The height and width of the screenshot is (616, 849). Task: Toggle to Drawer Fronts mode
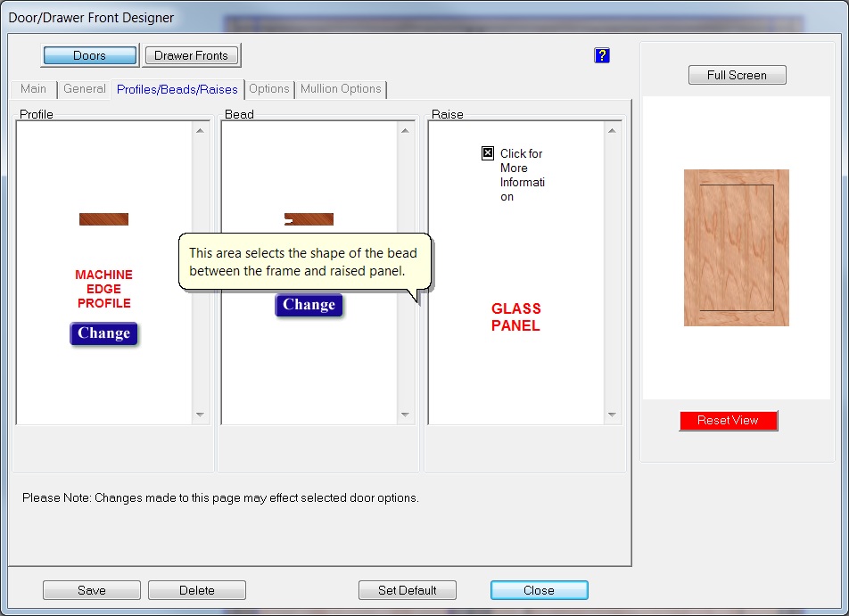pos(191,55)
